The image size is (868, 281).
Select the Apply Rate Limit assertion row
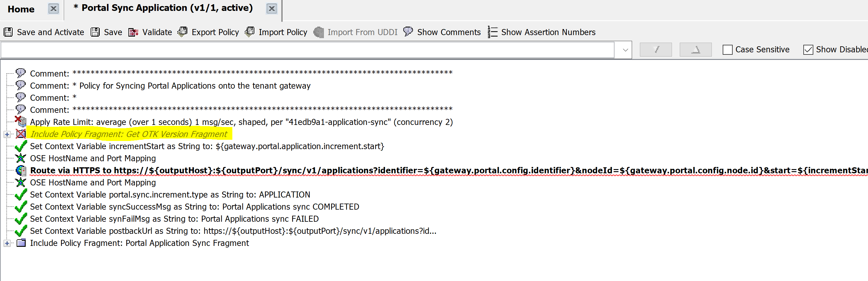tap(241, 122)
